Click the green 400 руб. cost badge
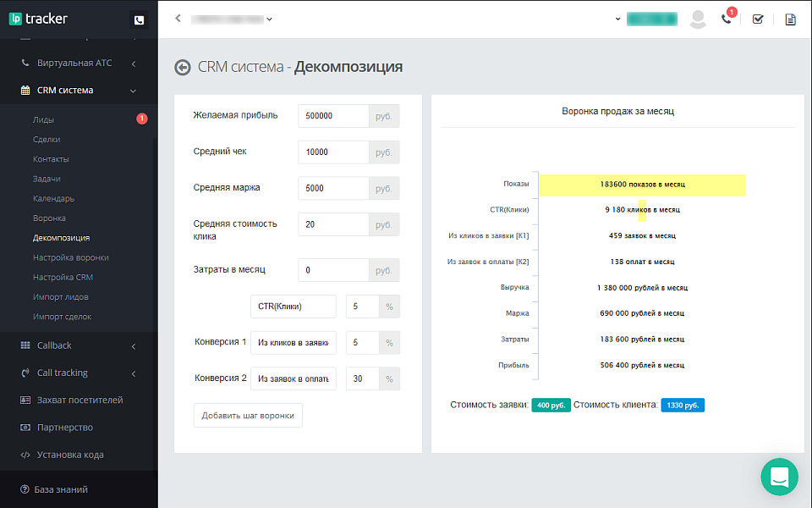Screen dimensions: 812x508 (x=551, y=406)
